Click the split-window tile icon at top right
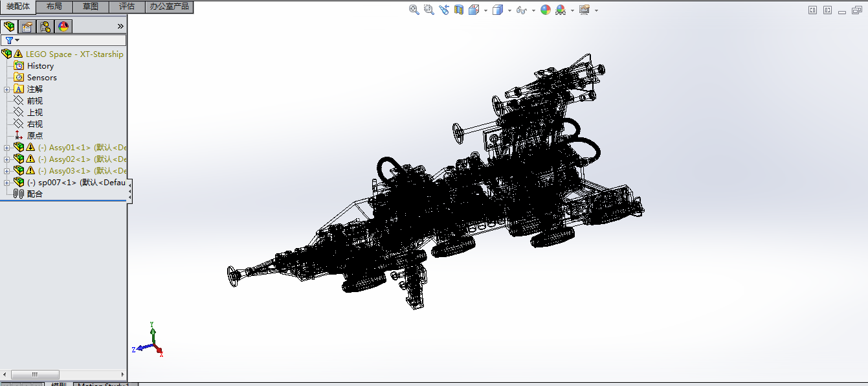The height and width of the screenshot is (386, 868). 813,10
